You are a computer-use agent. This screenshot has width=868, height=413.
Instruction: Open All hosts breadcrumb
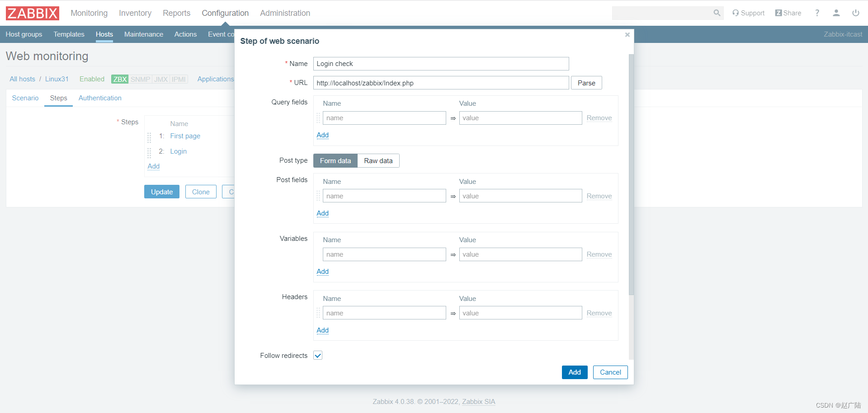[22, 79]
